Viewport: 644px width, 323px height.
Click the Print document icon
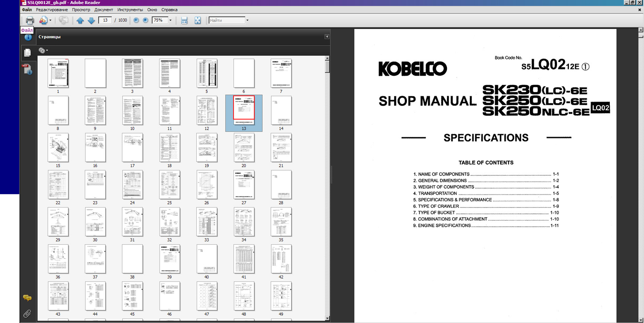pyautogui.click(x=29, y=21)
